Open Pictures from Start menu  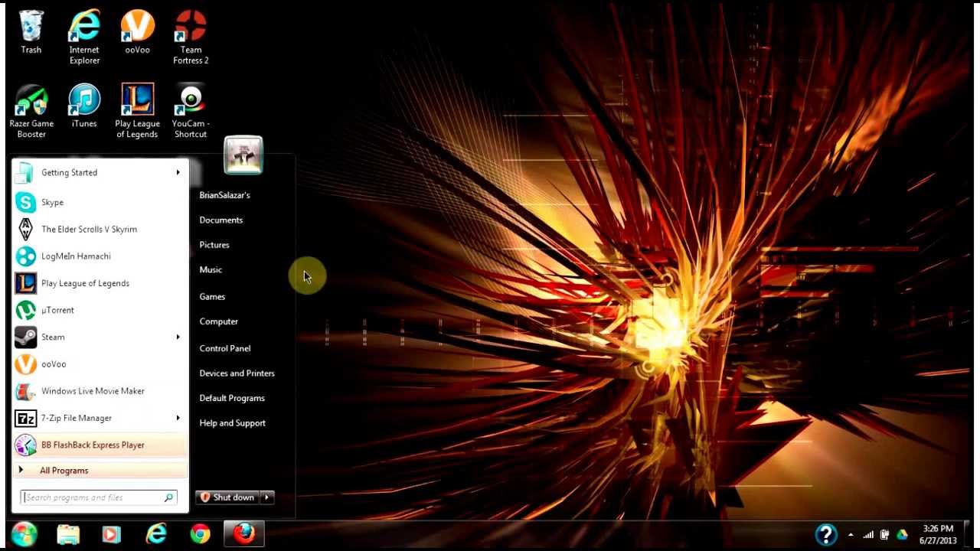click(x=214, y=245)
